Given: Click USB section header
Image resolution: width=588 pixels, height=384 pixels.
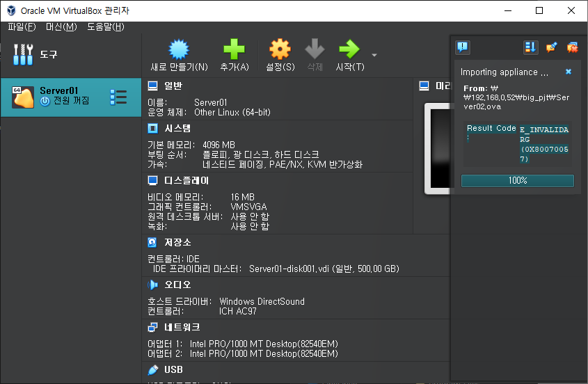Looking at the screenshot, I should tap(173, 369).
